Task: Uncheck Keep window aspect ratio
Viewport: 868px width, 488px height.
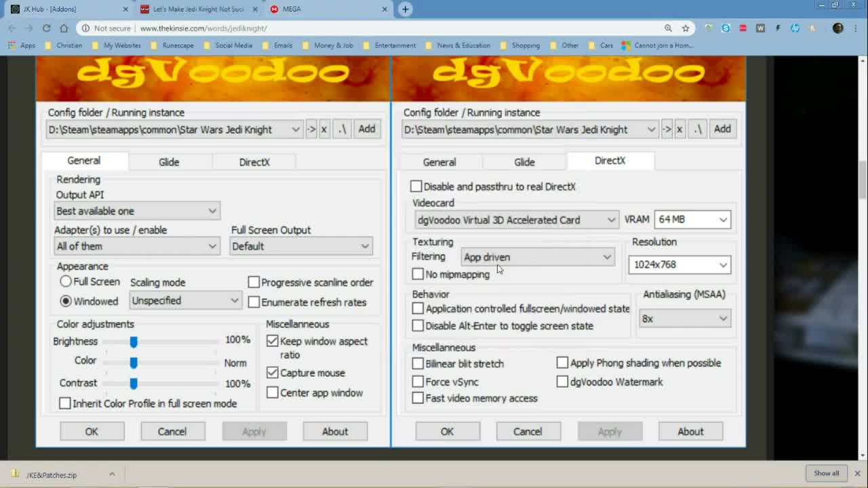Action: tap(273, 341)
